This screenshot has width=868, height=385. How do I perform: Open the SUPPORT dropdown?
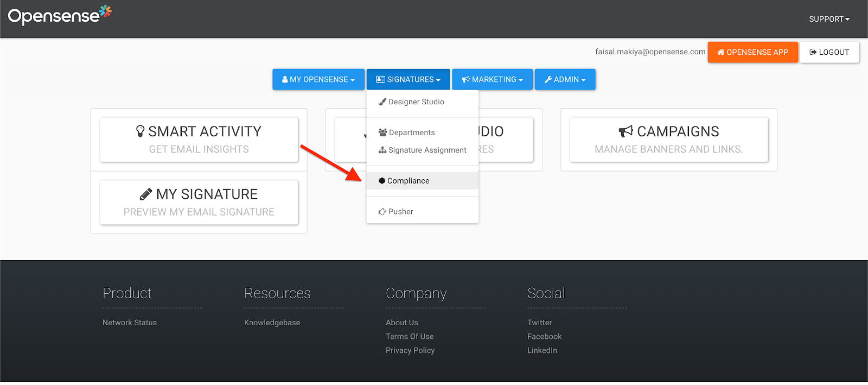[829, 19]
